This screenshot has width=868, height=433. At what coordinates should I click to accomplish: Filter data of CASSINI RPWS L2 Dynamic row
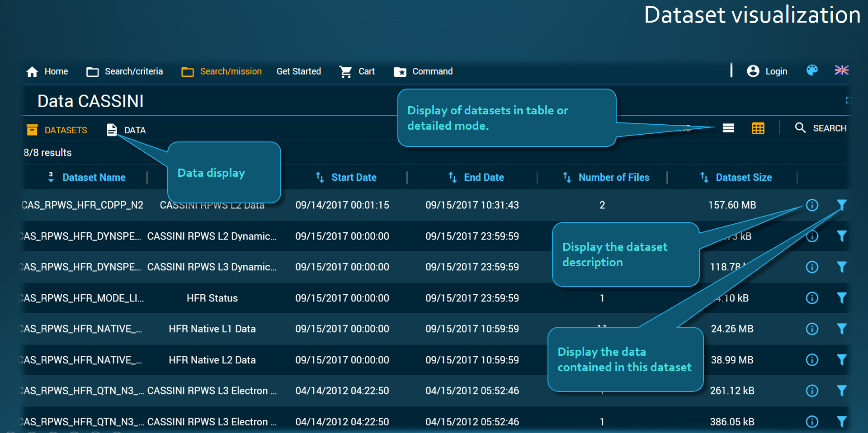click(841, 236)
